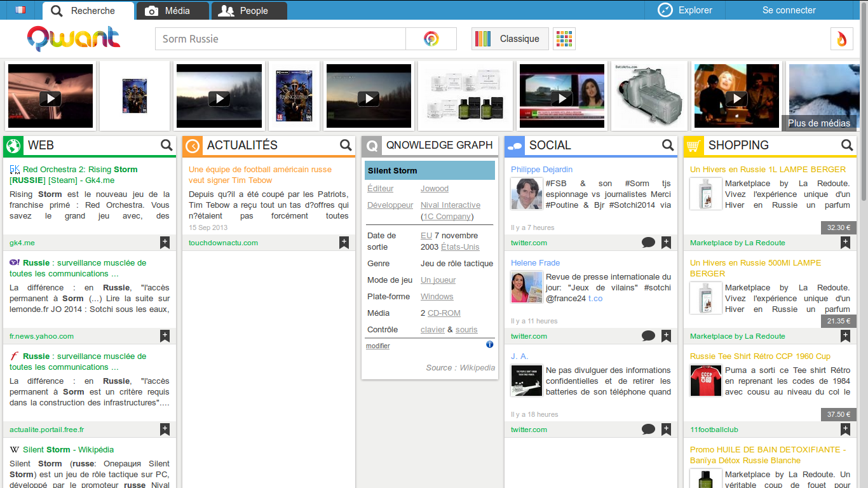The width and height of the screenshot is (868, 488).
Task: Bookmark the fr.news.yahoo.com result
Action: pyautogui.click(x=165, y=335)
